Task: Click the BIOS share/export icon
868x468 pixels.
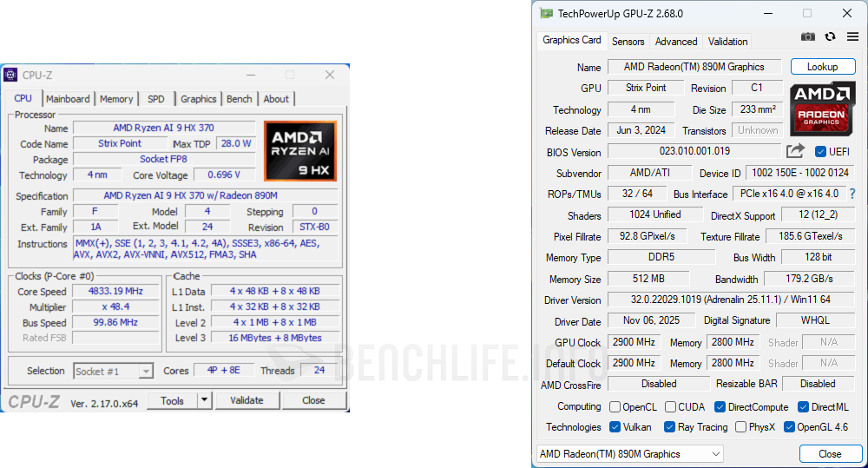Action: (795, 151)
